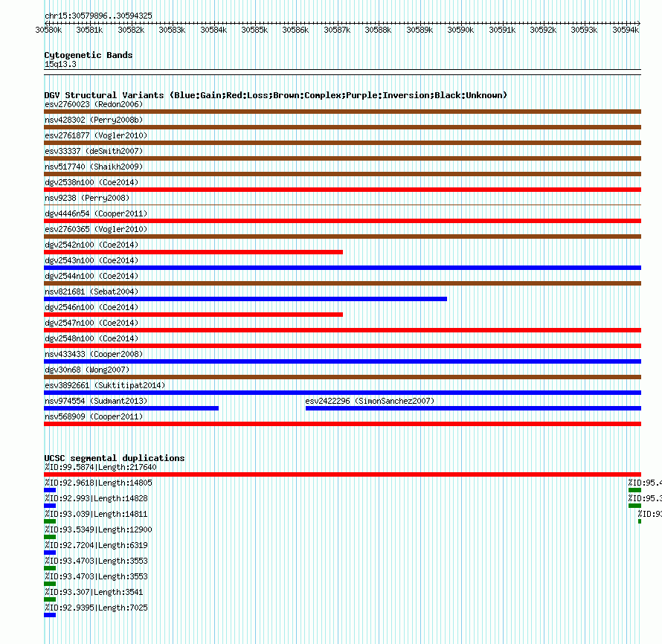The width and height of the screenshot is (662, 644).
Task: Click the 30587k ruler tick label
Action: click(x=337, y=30)
